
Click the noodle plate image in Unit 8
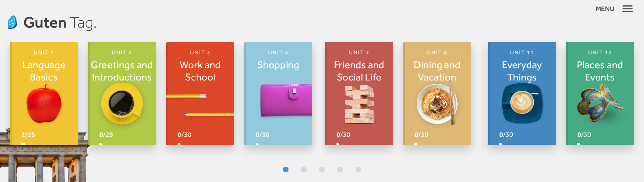[437, 104]
